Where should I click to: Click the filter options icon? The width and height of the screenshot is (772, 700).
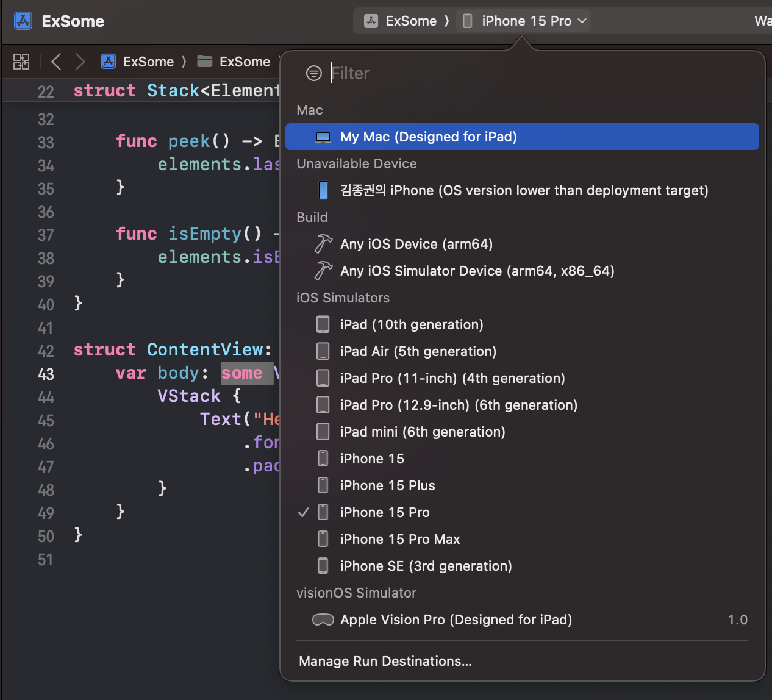click(314, 74)
